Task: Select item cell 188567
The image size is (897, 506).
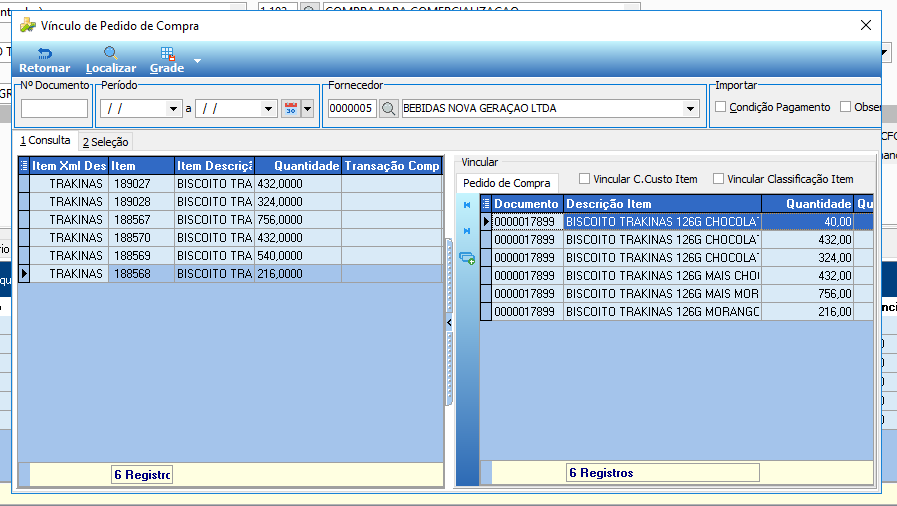Action: pyautogui.click(x=141, y=220)
